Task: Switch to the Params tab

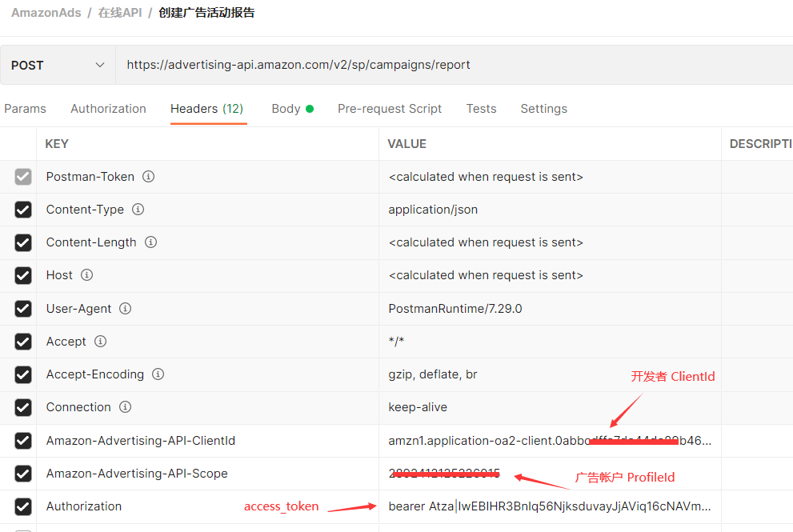Action: (25, 109)
